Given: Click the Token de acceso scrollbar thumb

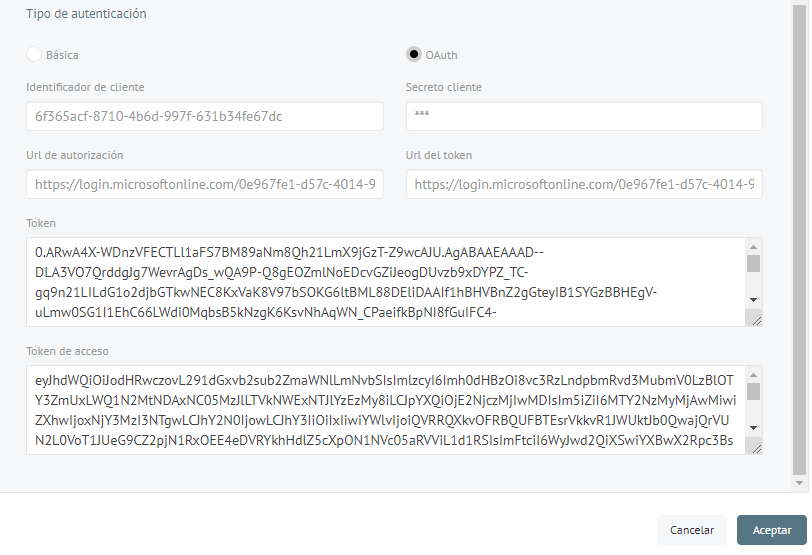Looking at the screenshot, I should (753, 391).
